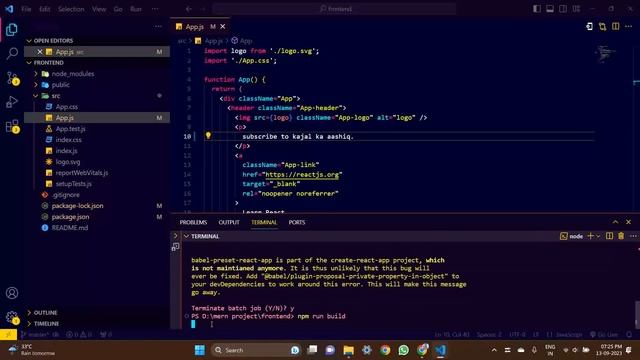Switch to the PORTS tab
640x360 pixels.
(297, 222)
